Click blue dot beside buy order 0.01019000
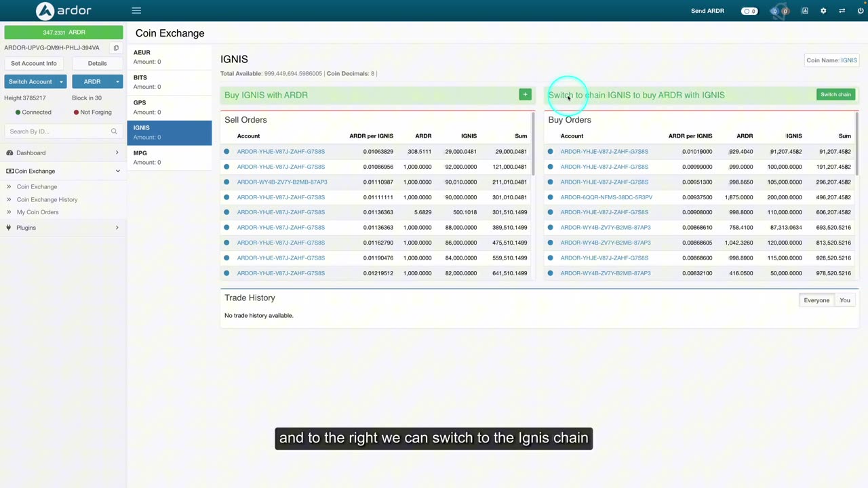This screenshot has width=868, height=488. (550, 152)
